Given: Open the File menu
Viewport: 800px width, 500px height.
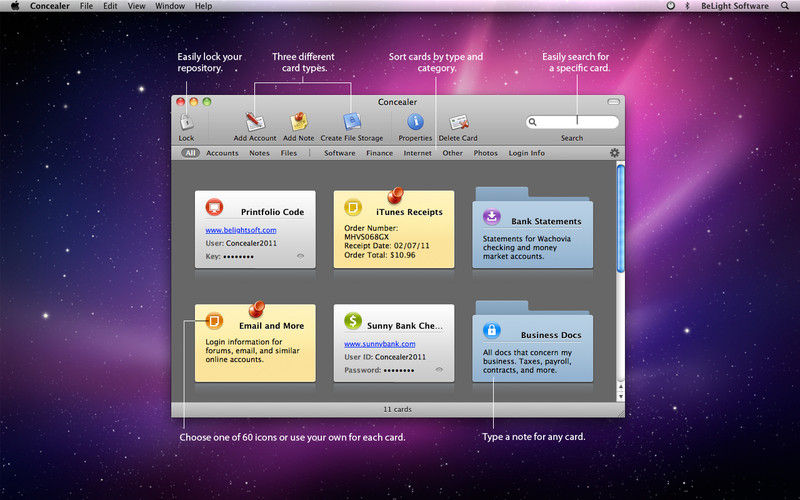Looking at the screenshot, I should pos(86,6).
